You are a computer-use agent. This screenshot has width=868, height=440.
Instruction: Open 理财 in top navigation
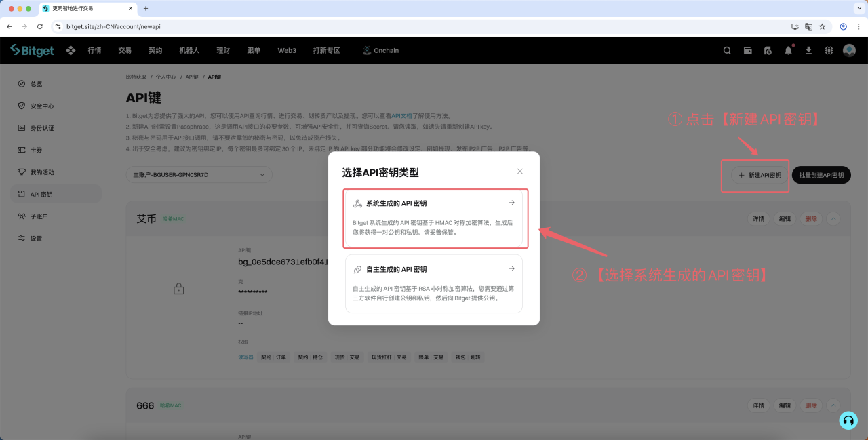(x=223, y=50)
